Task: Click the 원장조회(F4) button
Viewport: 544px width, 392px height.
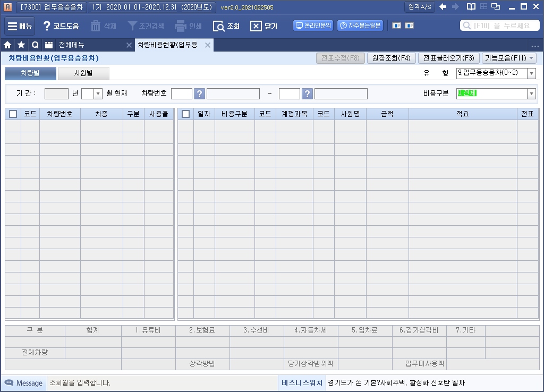Action: 390,58
